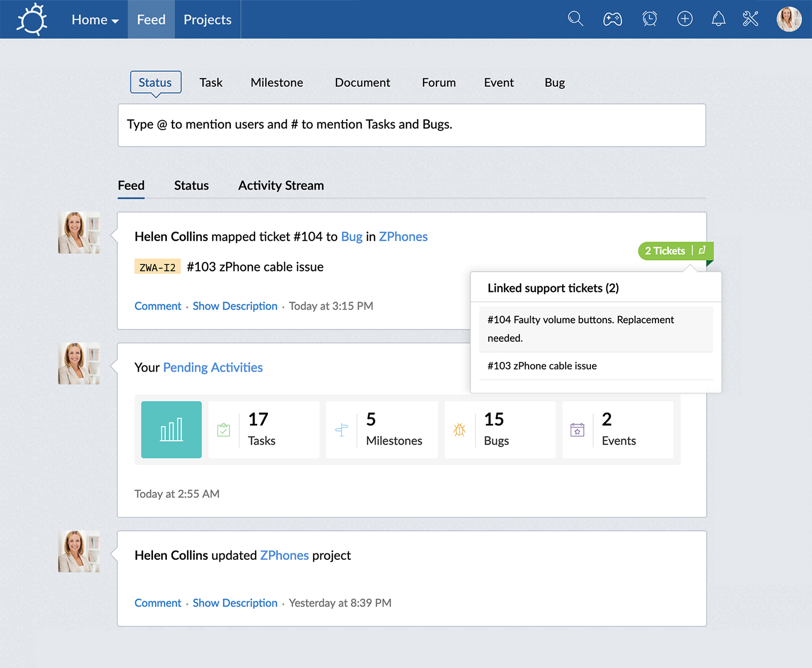Click Today at 2:55 AM timestamp
The image size is (812, 668).
(177, 494)
